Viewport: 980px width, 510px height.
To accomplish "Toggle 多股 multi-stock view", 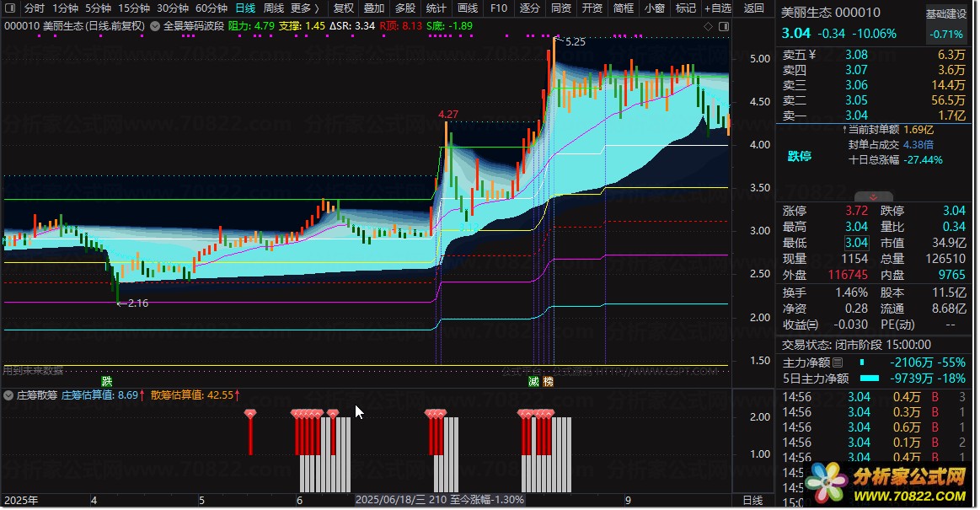I will tap(405, 8).
